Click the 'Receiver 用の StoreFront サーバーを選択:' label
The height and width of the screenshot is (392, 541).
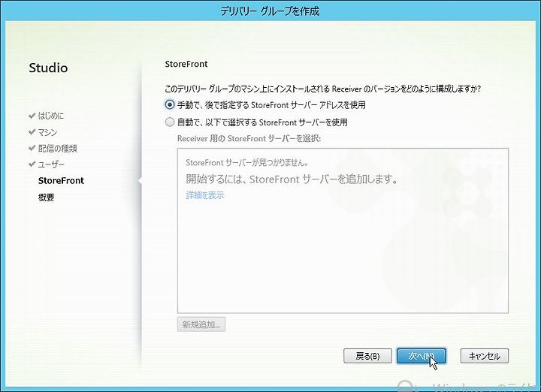[249, 139]
